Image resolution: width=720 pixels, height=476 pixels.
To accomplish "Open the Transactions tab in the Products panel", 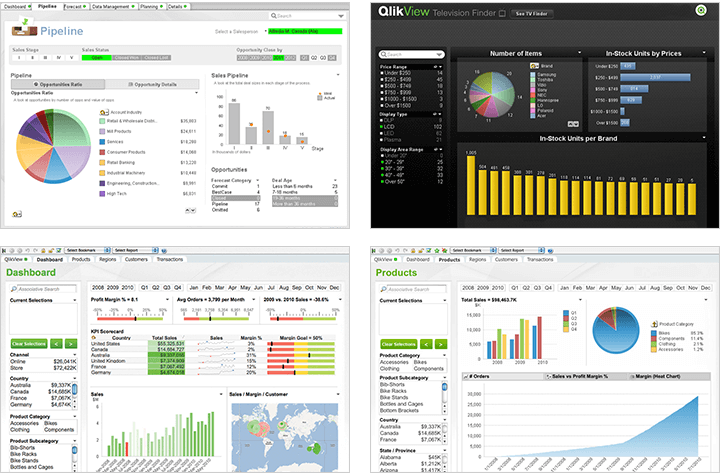I will point(540,260).
